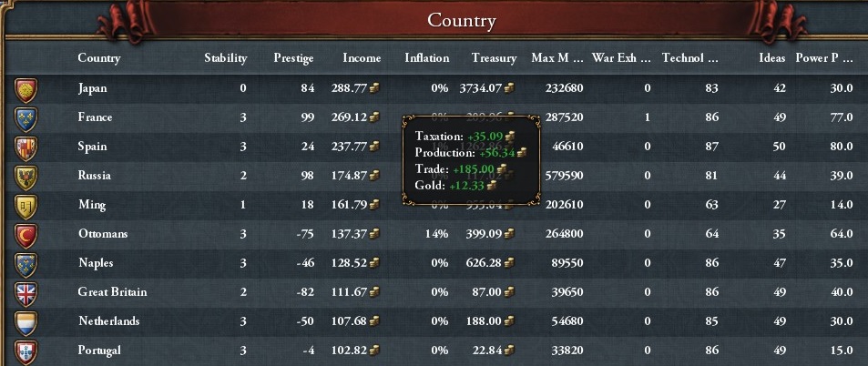Screen dimensions: 868x366
Task: Sort by the Country name header
Action: 98,58
